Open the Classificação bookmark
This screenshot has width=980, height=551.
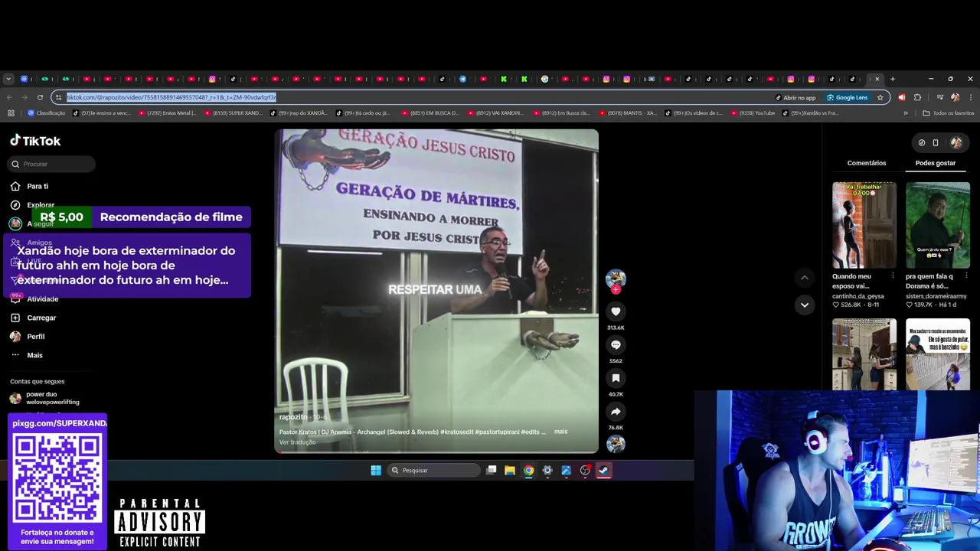point(46,113)
